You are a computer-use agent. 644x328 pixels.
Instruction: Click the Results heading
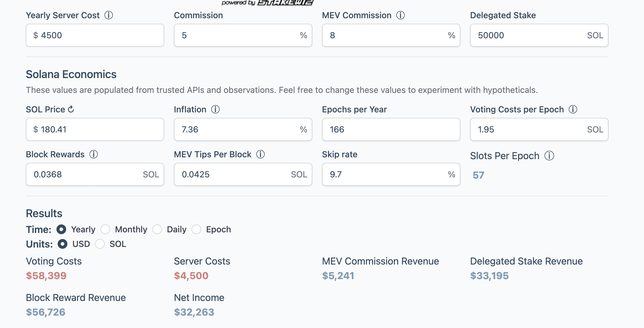tap(44, 214)
